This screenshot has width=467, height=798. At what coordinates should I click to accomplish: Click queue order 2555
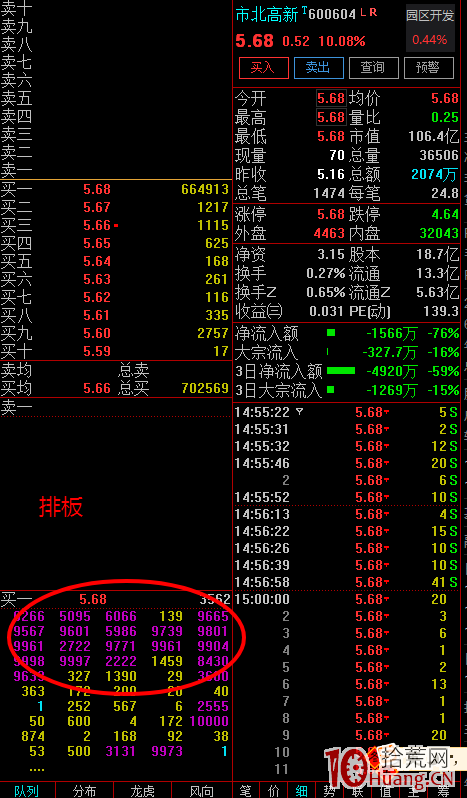tap(213, 706)
